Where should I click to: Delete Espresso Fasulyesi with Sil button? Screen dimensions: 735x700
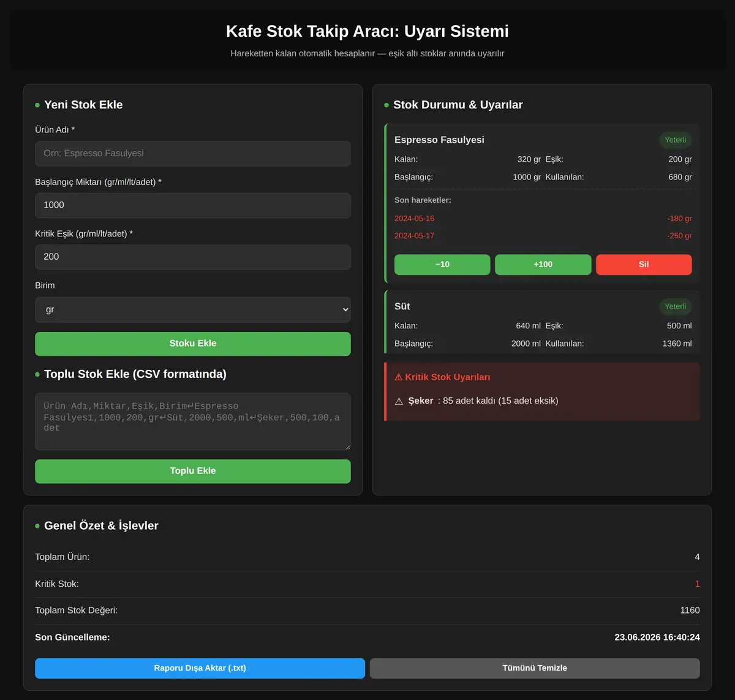click(644, 265)
